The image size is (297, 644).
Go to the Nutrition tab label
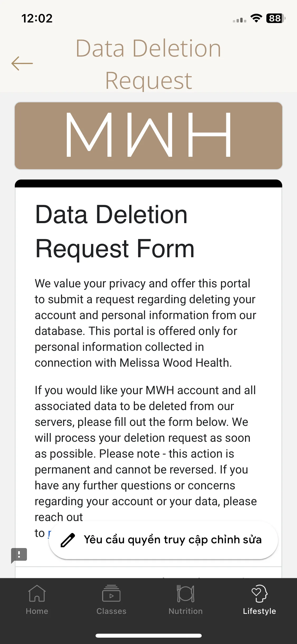(x=186, y=611)
